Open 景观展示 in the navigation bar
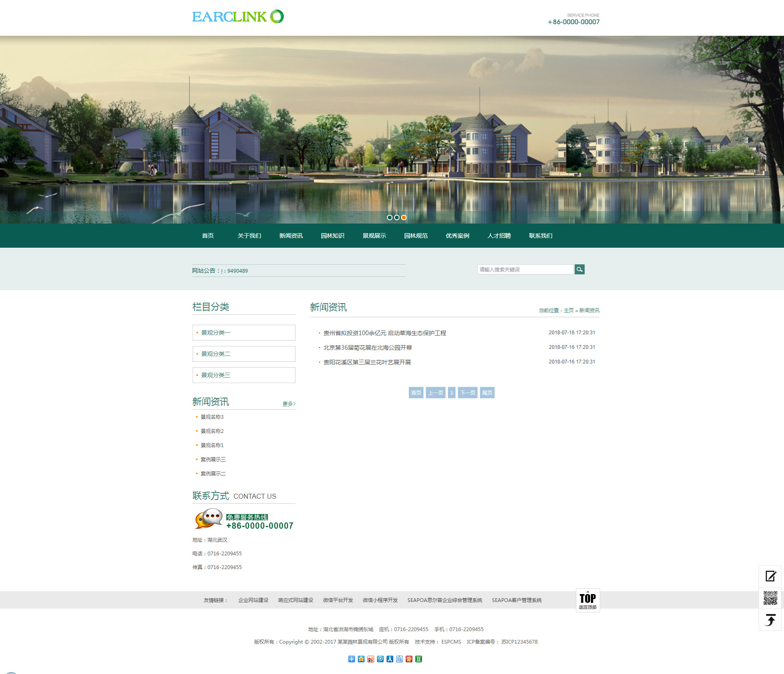This screenshot has height=674, width=784. (x=374, y=236)
